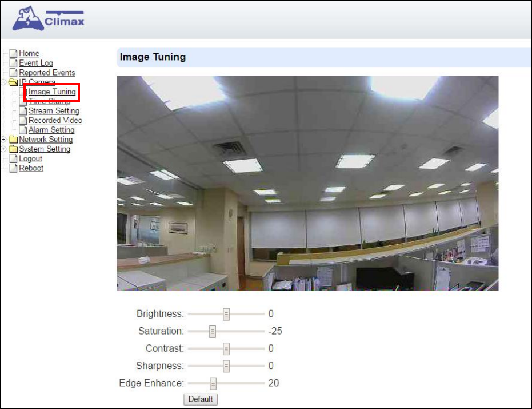Image resolution: width=532 pixels, height=409 pixels.
Task: Click the Alarm Setting page icon
Action: [23, 130]
